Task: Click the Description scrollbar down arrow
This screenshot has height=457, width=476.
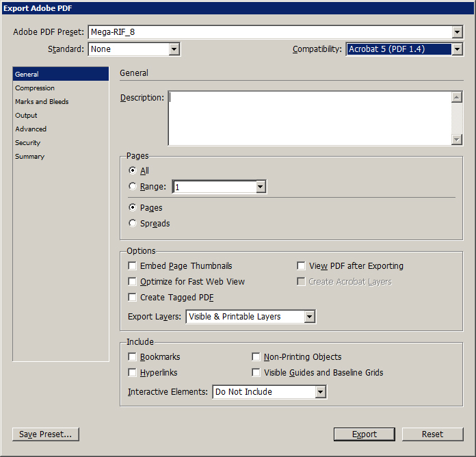Action: [x=457, y=140]
